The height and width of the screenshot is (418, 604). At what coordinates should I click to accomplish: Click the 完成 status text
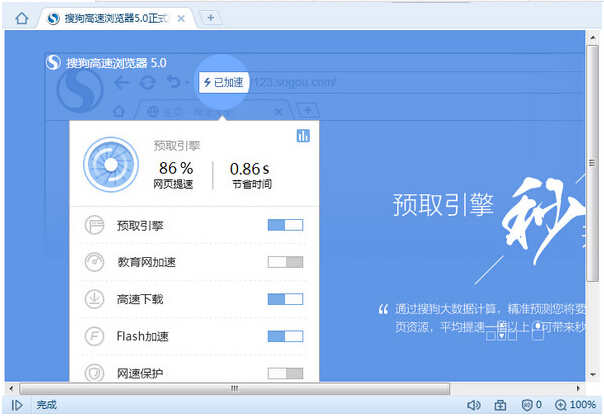pos(47,405)
